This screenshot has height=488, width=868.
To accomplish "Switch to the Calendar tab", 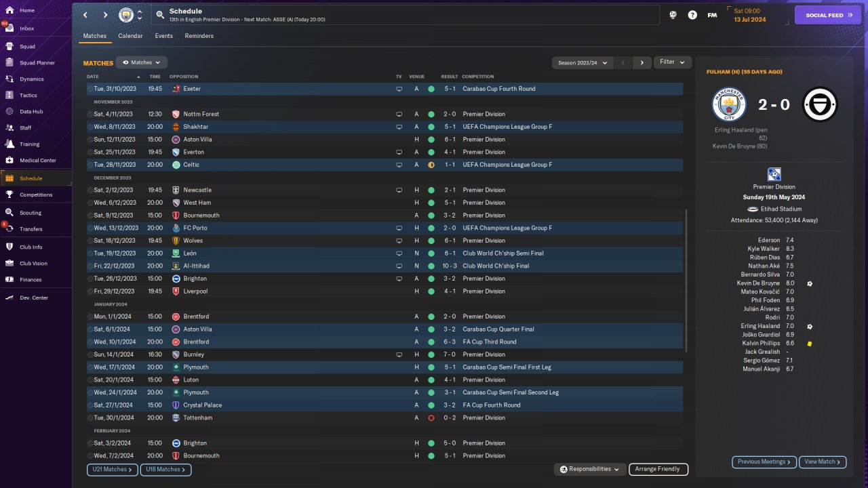I will pos(130,36).
